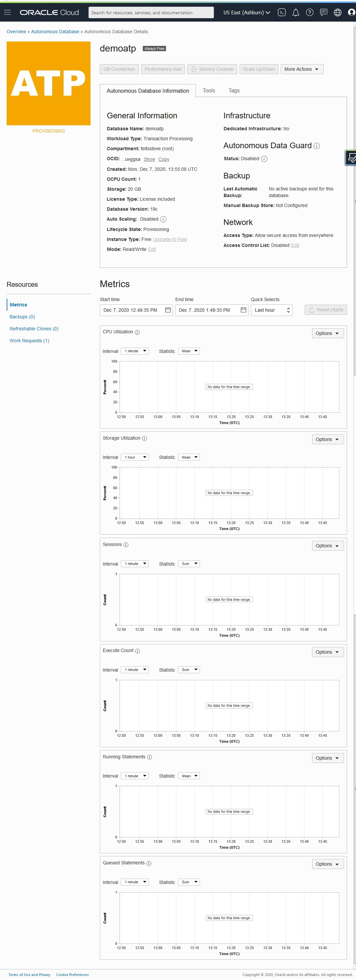This screenshot has width=356, height=980.
Task: Open Cookie Preferences link
Action: (72, 975)
